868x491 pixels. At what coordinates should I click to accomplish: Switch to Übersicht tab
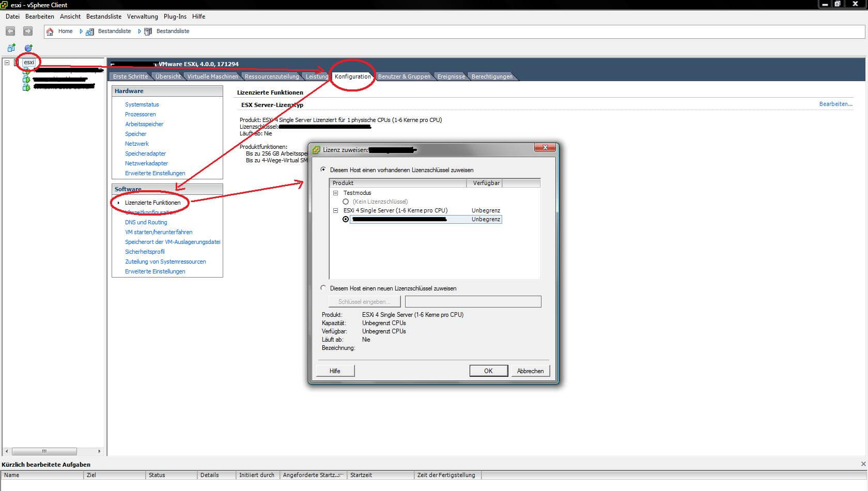[x=168, y=76]
